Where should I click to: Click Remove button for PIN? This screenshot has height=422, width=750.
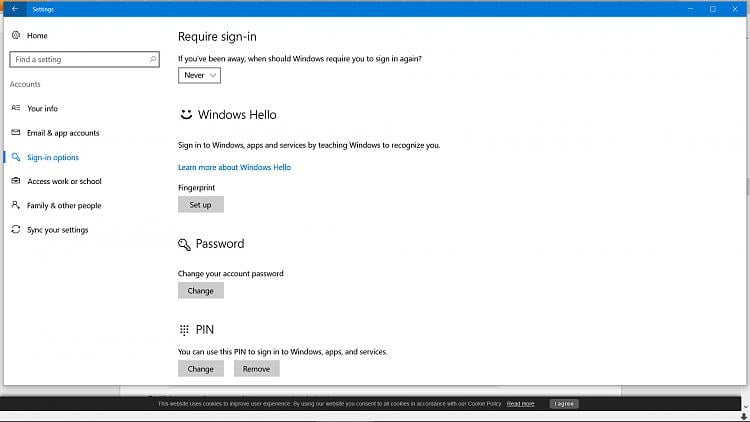point(257,369)
